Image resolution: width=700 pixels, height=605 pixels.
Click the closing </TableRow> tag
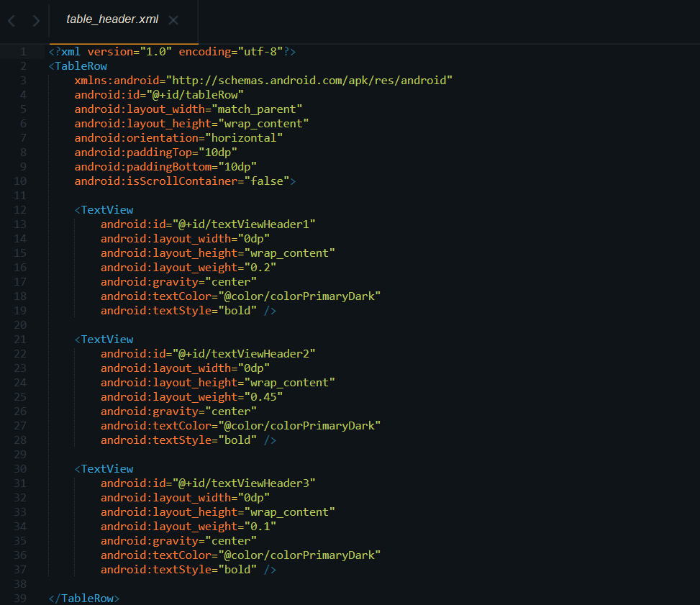click(84, 599)
